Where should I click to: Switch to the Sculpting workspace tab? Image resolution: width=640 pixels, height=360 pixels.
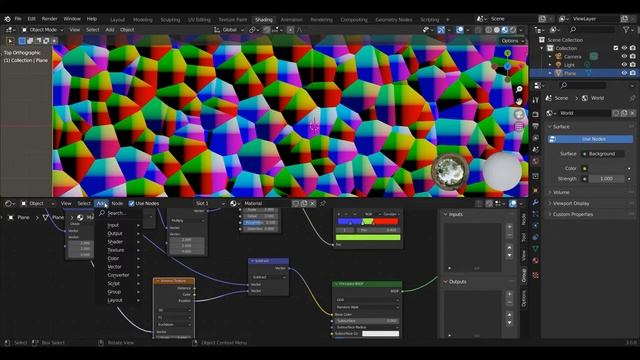(170, 20)
